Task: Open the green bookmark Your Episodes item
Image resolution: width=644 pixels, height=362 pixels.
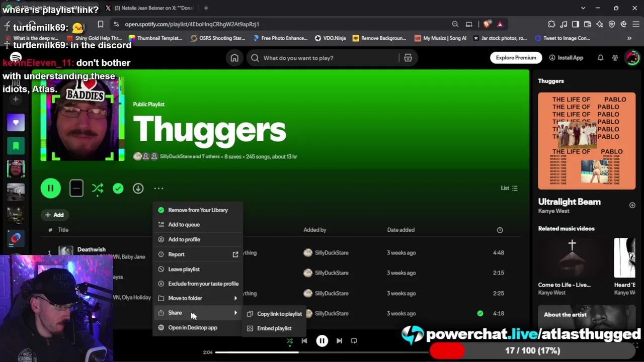Action: click(x=16, y=146)
